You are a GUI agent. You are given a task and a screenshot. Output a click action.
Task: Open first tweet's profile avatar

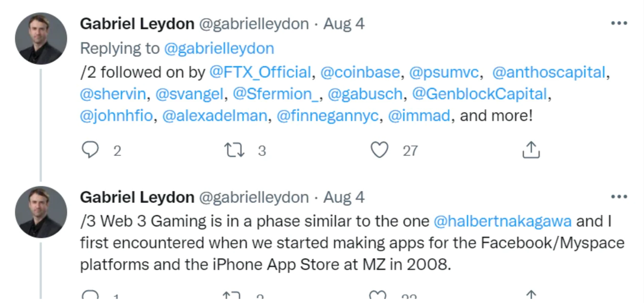[41, 39]
